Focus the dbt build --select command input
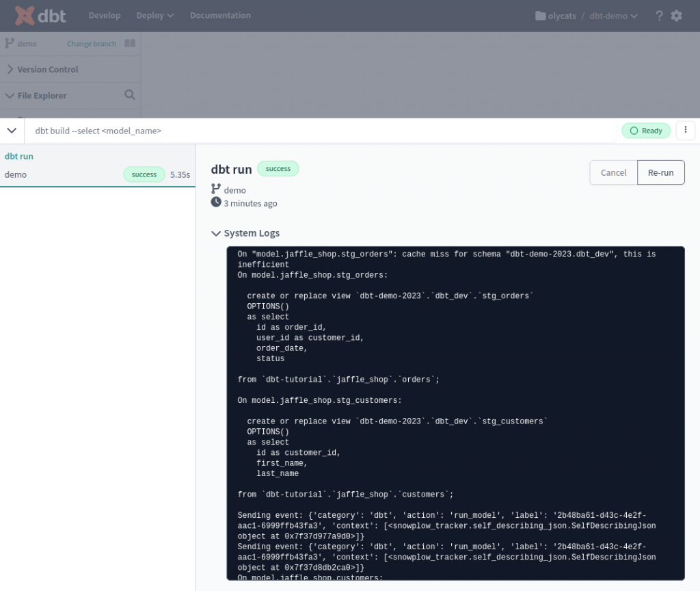 [x=321, y=131]
